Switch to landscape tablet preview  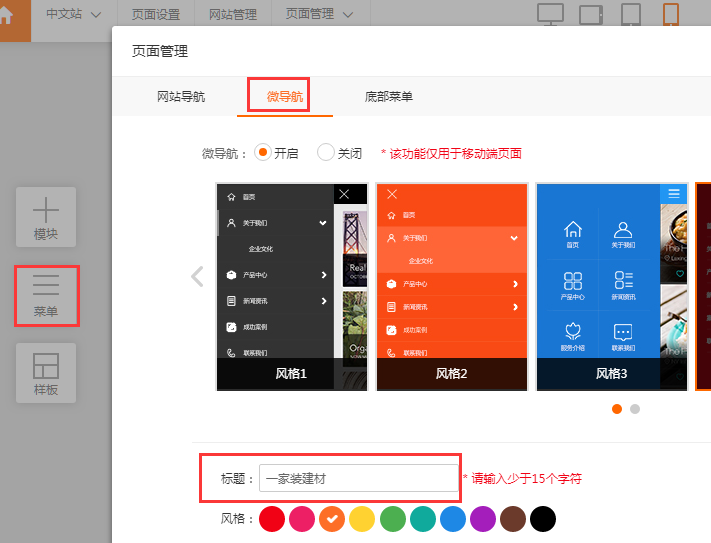(591, 14)
